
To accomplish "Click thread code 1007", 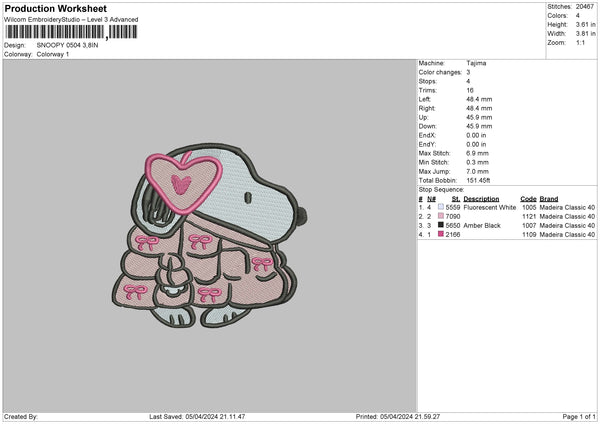I will [529, 225].
